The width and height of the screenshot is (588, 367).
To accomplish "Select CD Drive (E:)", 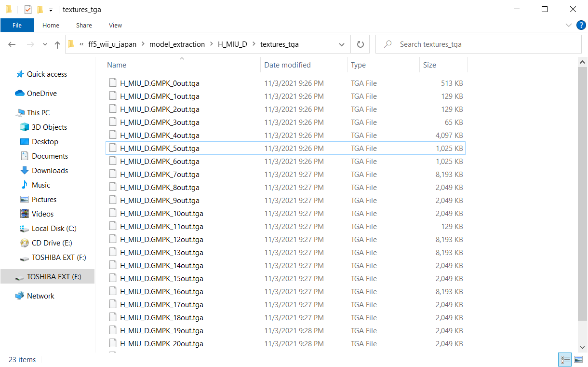I will (52, 243).
